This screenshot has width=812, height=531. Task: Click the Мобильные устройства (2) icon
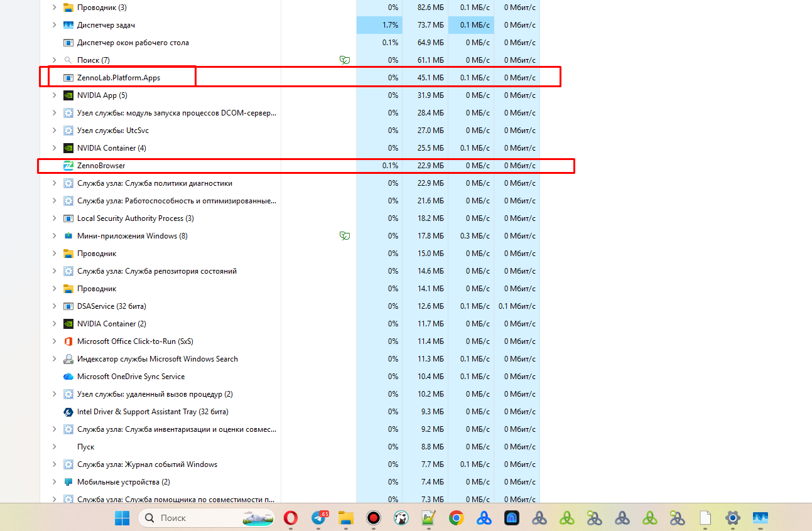coord(68,482)
